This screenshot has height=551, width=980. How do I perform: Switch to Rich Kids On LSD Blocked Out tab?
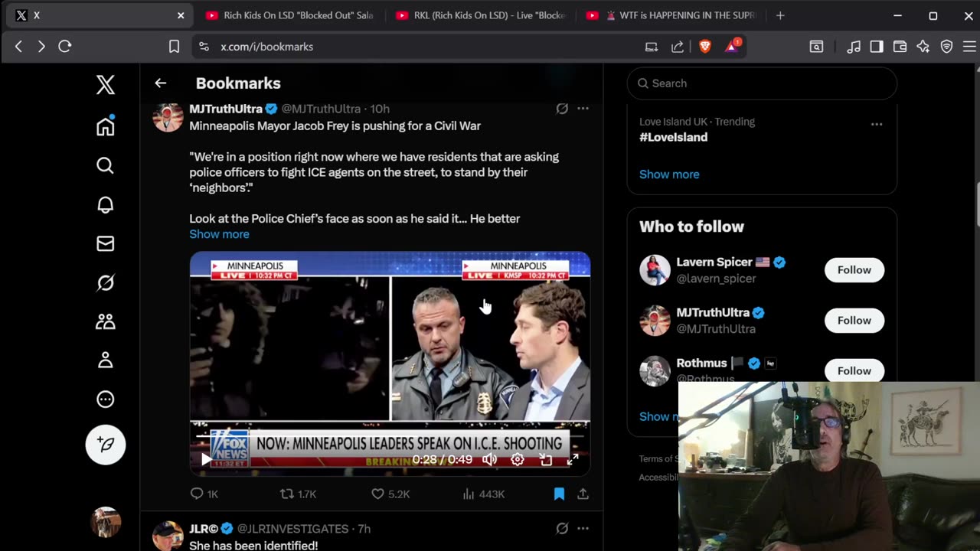click(290, 15)
